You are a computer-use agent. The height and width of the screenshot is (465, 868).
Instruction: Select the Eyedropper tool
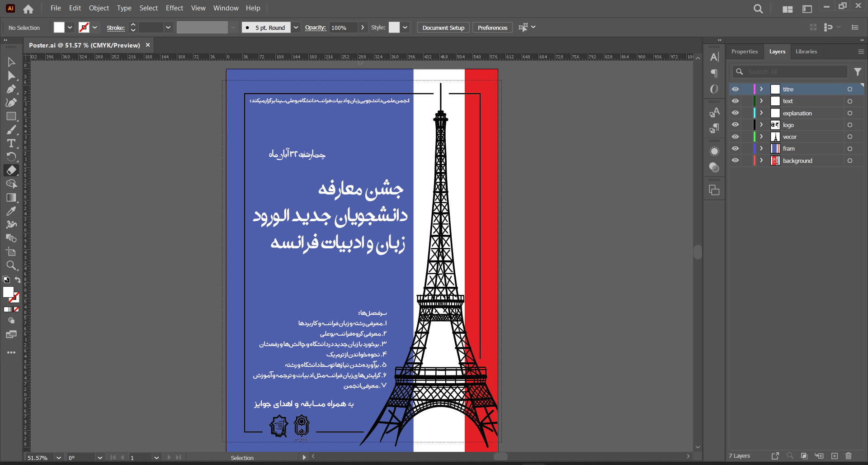(x=11, y=211)
